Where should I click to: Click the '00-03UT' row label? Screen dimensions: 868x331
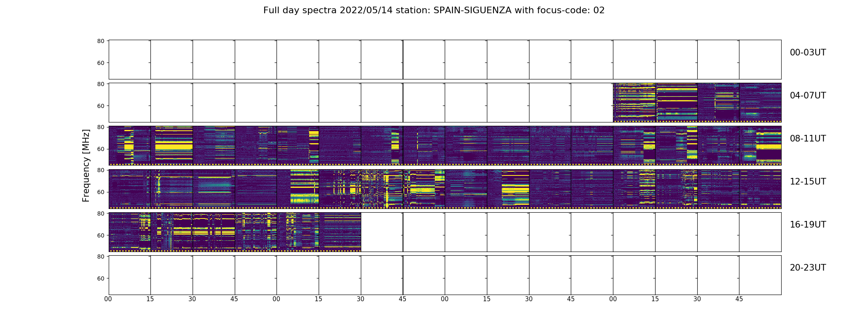point(808,53)
